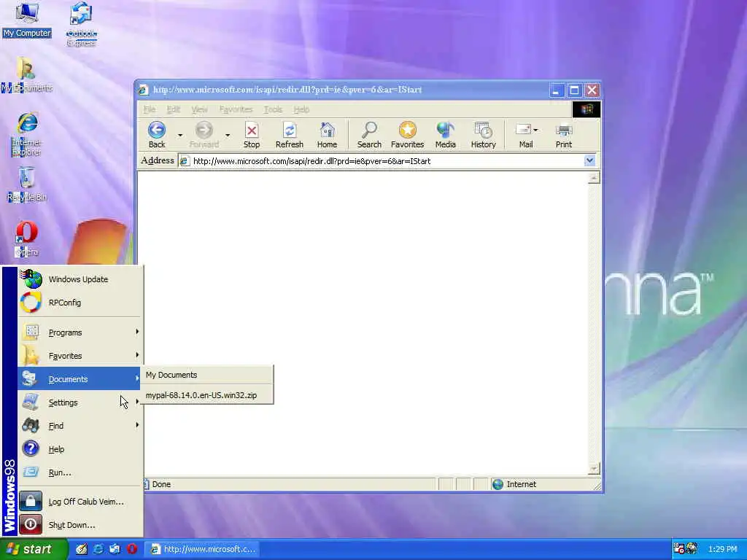Click scrollbar down arrow in browser

(594, 469)
